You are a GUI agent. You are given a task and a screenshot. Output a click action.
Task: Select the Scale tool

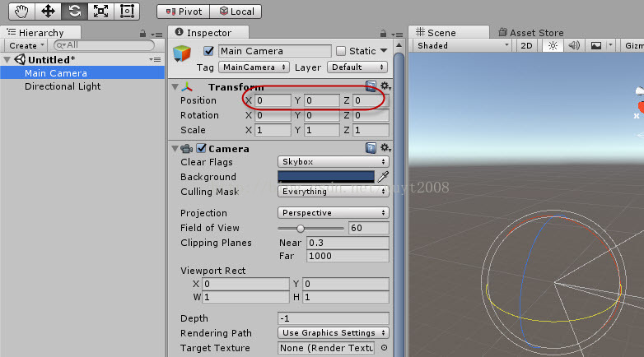point(100,11)
